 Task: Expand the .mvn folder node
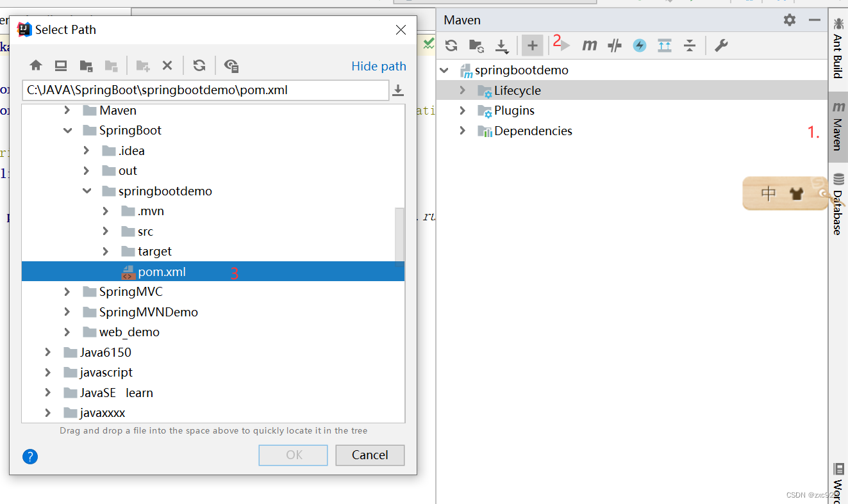pyautogui.click(x=106, y=211)
